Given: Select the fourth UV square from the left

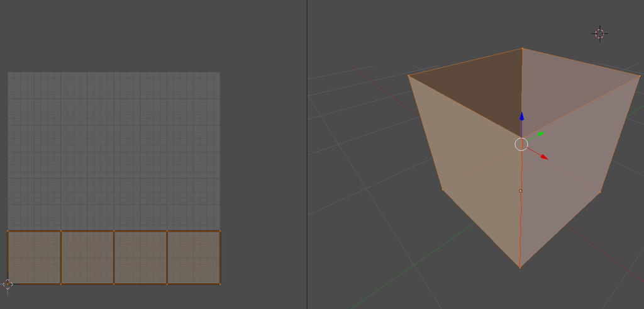Looking at the screenshot, I should tap(194, 257).
